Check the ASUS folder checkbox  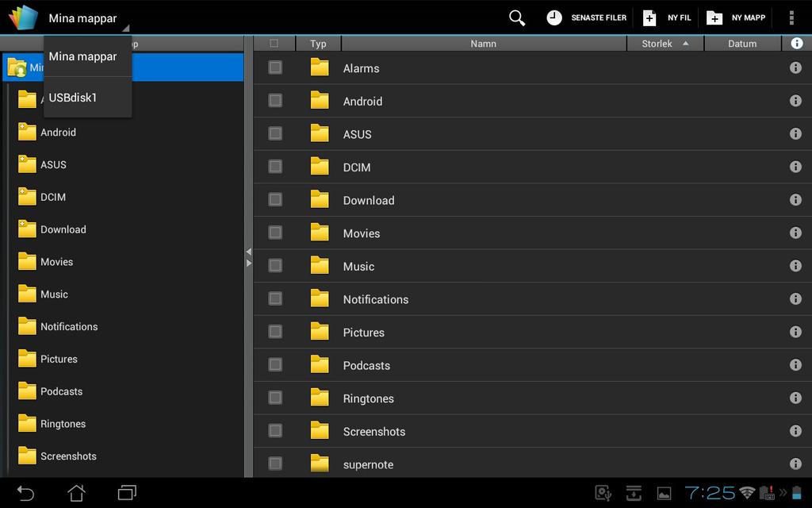coord(275,133)
